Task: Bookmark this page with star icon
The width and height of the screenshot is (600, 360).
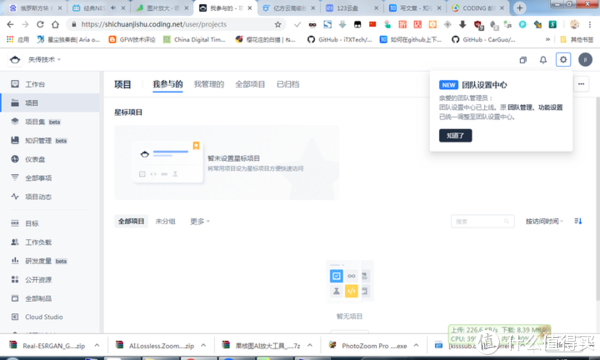Action: click(278, 24)
